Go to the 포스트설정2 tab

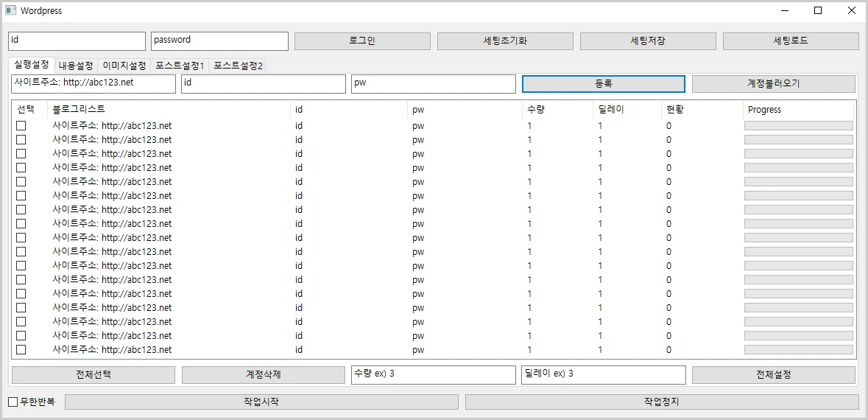coord(238,66)
